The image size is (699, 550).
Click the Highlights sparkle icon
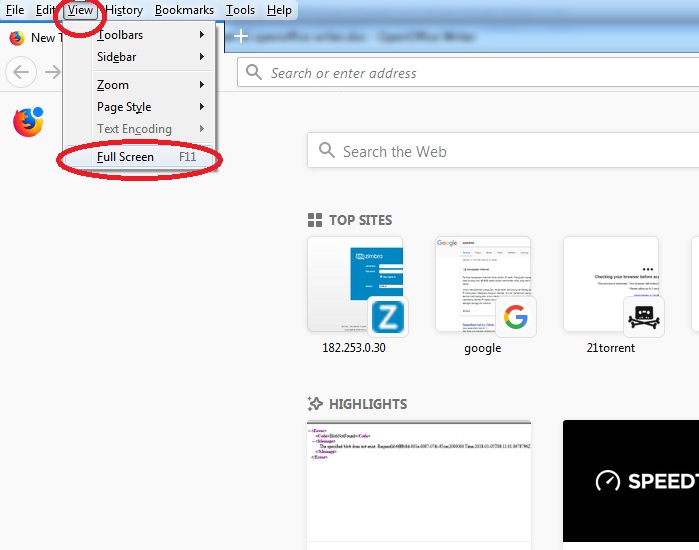pyautogui.click(x=315, y=404)
